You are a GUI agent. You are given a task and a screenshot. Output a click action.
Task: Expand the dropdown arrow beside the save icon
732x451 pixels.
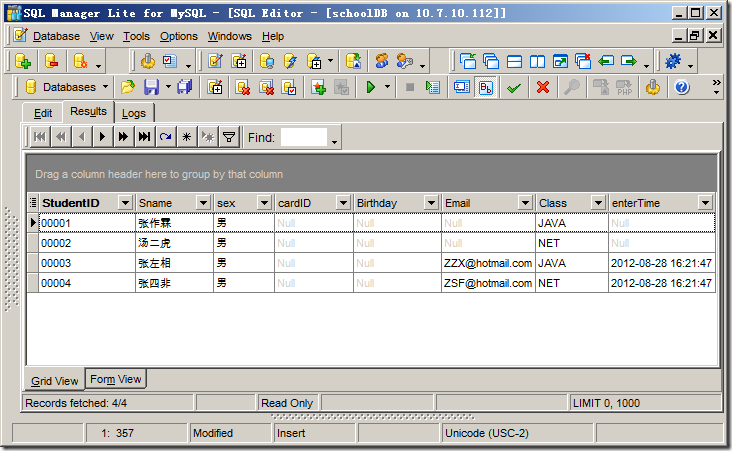click(x=168, y=87)
